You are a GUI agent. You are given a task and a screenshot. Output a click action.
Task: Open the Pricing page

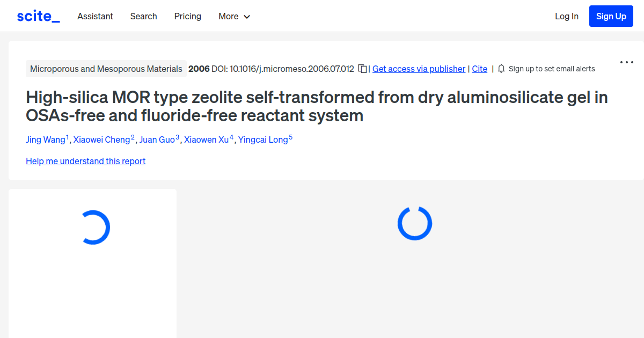[x=188, y=16]
